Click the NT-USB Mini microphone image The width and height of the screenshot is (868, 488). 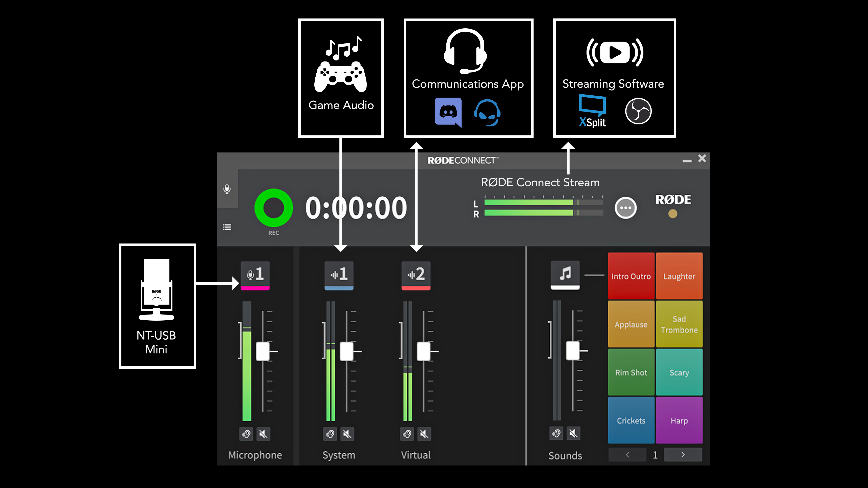156,289
